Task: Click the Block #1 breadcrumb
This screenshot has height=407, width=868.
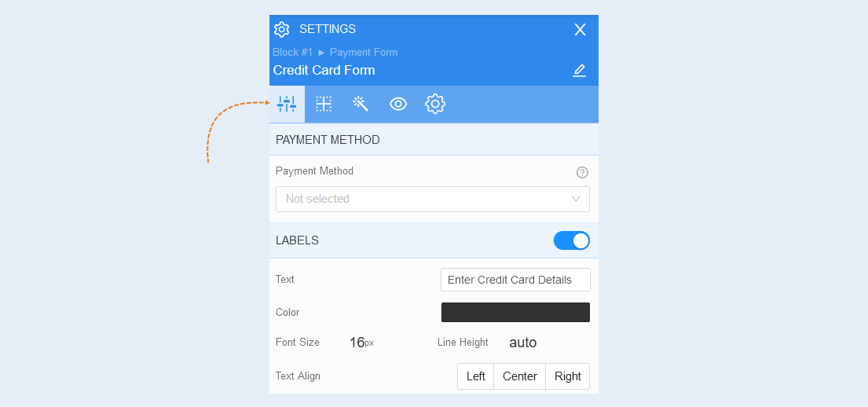Action: pos(292,52)
